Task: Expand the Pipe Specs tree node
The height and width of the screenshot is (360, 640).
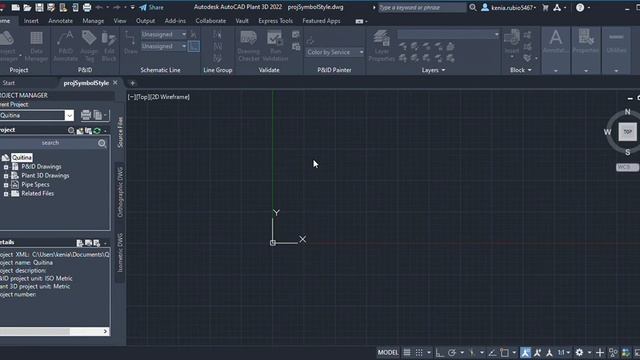Action: [6, 185]
